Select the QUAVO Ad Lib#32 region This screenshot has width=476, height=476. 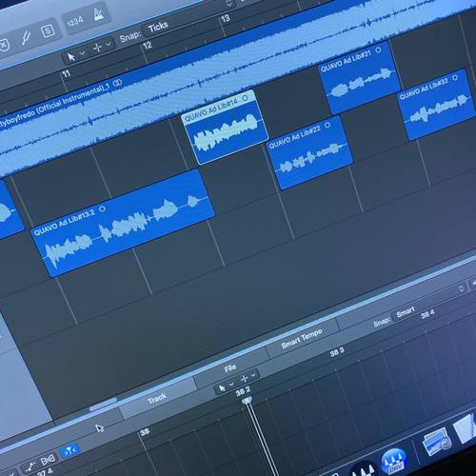pyautogui.click(x=438, y=105)
